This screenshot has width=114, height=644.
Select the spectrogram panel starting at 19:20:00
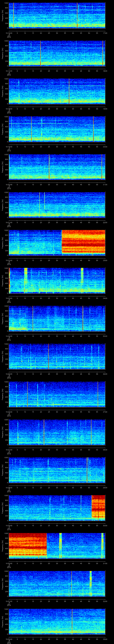pos(57,167)
